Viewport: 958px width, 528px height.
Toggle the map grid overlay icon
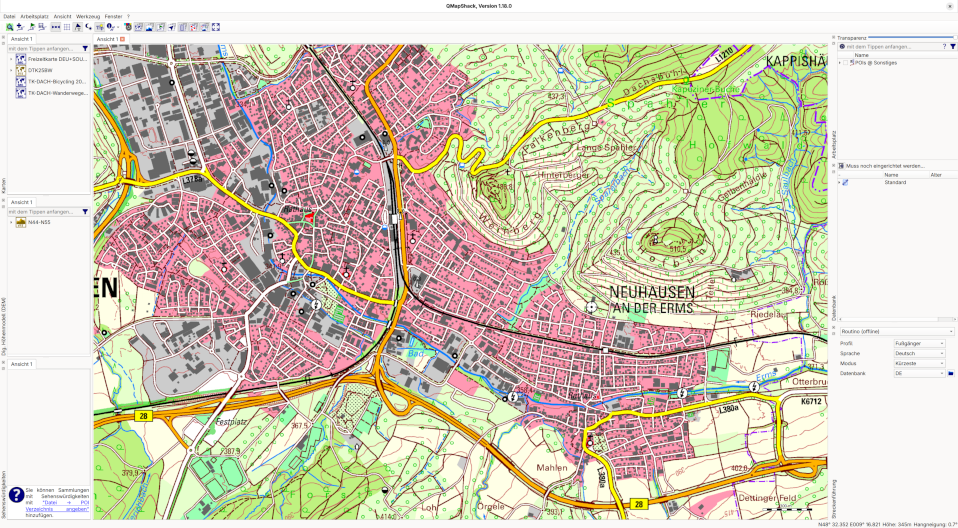[67, 27]
